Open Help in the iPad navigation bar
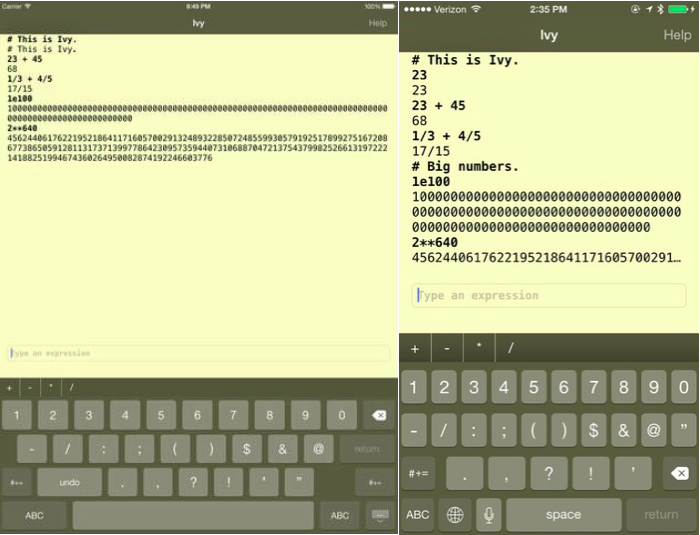 click(x=377, y=22)
